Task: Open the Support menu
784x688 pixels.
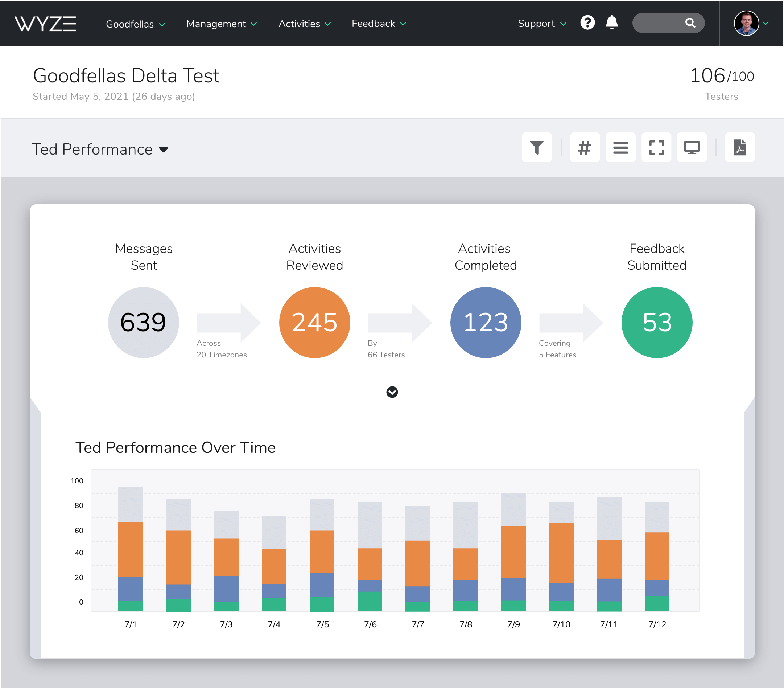Action: pyautogui.click(x=541, y=24)
